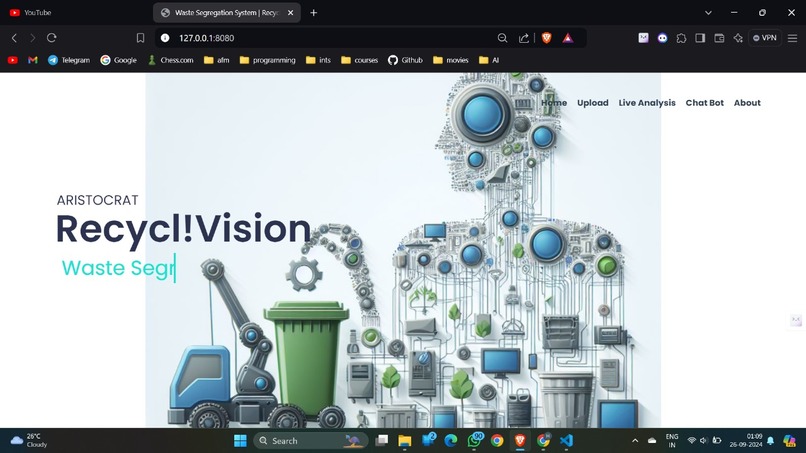Open WhatsApp from the taskbar

tap(474, 441)
